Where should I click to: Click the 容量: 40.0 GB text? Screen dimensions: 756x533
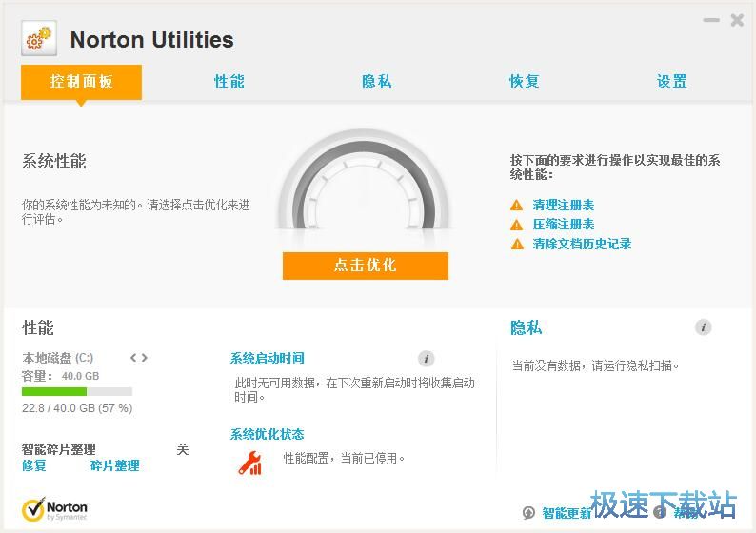point(60,376)
